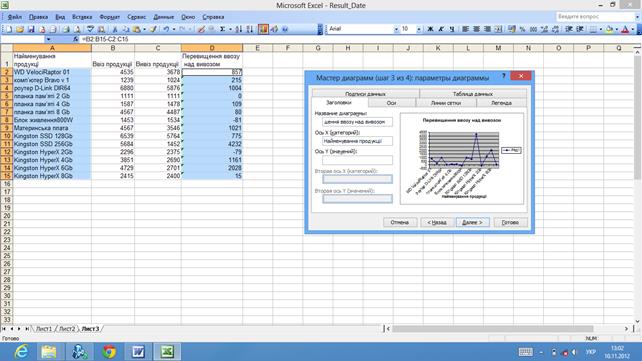The height and width of the screenshot is (361, 642).
Task: Click the Undo arrow icon
Action: pyautogui.click(x=166, y=29)
